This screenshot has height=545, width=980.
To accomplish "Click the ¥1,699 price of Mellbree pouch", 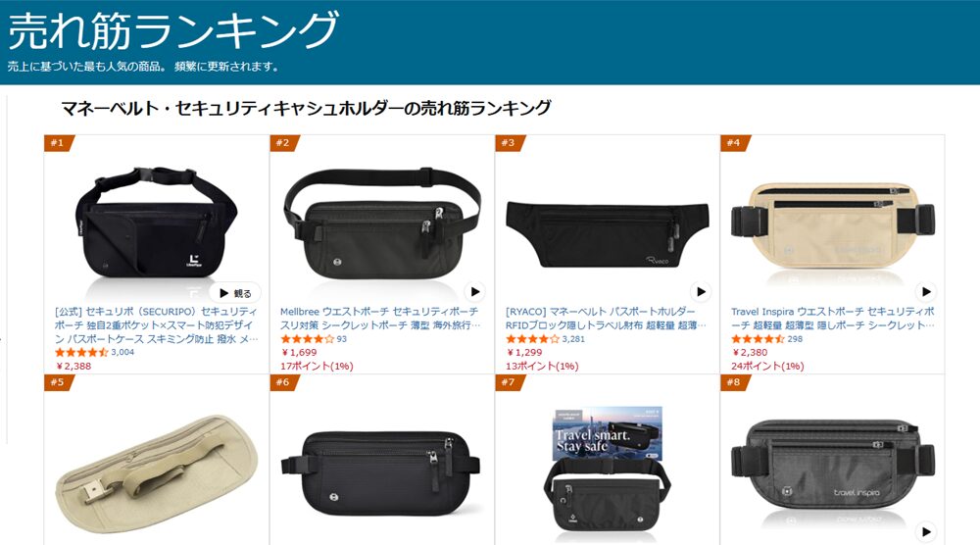I will (x=299, y=353).
